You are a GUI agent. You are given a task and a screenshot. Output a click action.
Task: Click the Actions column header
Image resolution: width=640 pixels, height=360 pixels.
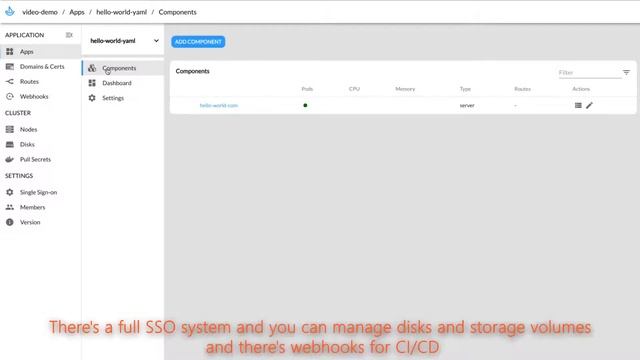(x=581, y=89)
